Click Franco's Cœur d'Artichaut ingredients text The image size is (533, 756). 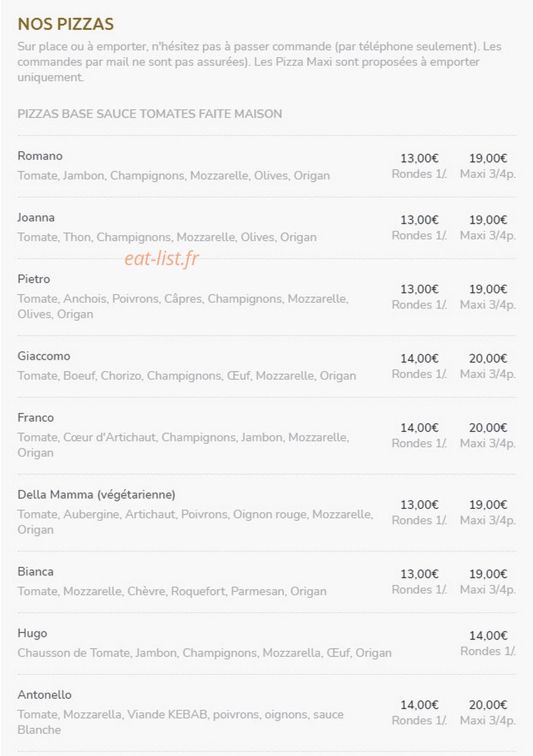[183, 444]
